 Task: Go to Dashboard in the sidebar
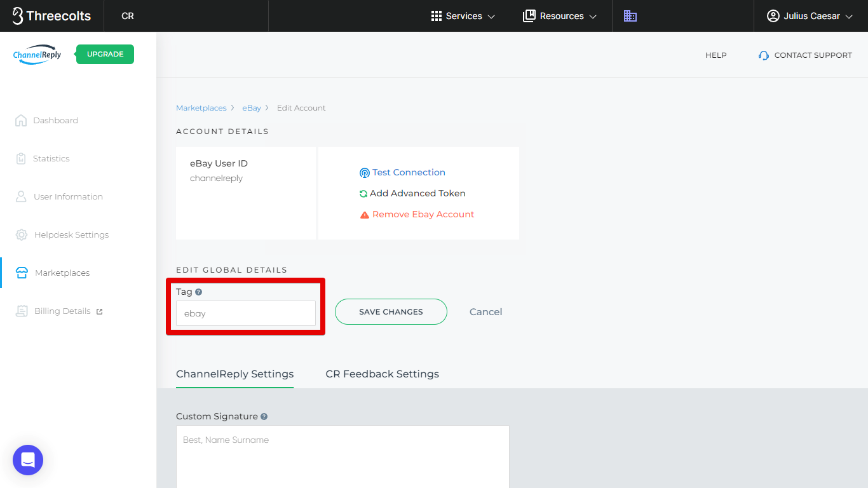coord(46,120)
